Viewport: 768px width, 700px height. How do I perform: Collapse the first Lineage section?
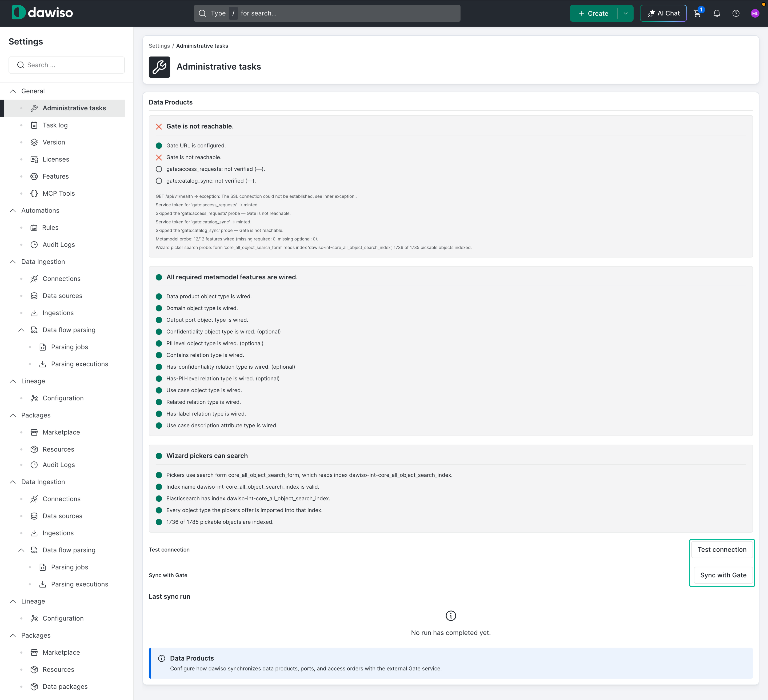13,381
